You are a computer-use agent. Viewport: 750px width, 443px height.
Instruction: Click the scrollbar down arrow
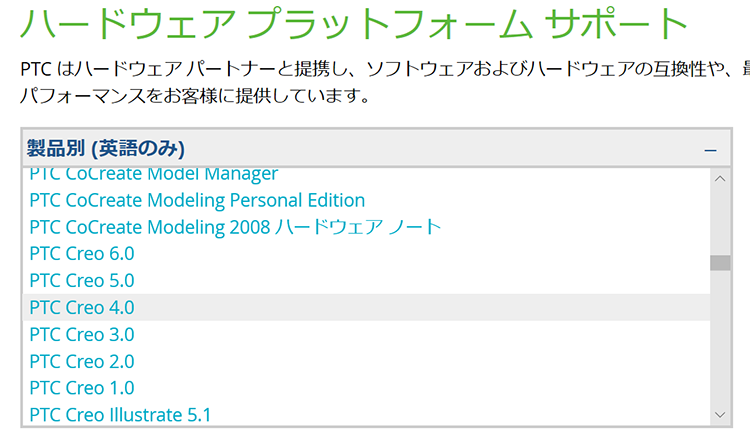point(720,415)
